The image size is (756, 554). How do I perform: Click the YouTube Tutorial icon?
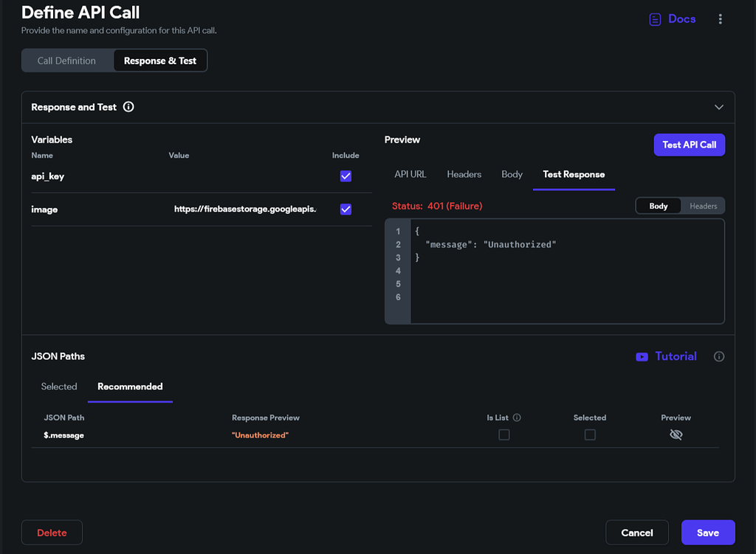pos(642,357)
